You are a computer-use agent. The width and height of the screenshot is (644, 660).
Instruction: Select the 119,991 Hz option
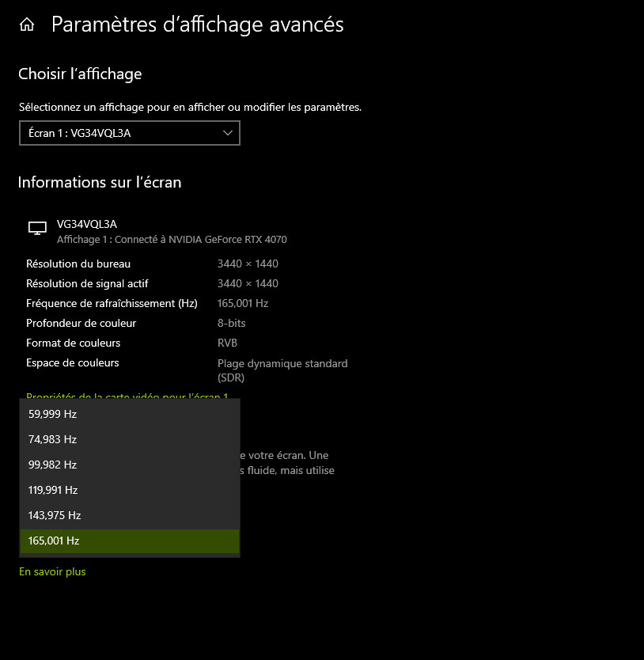[x=130, y=490]
